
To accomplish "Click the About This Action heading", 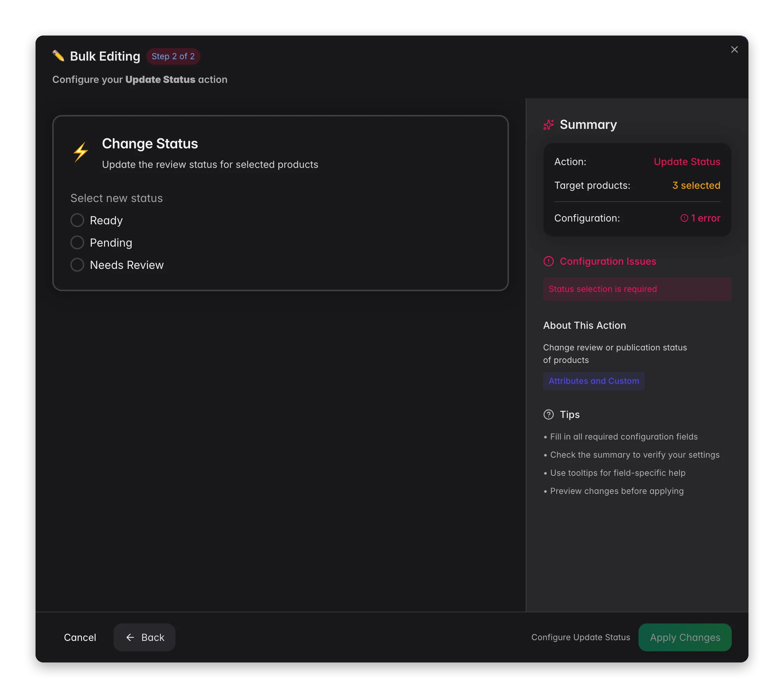I will 585,325.
